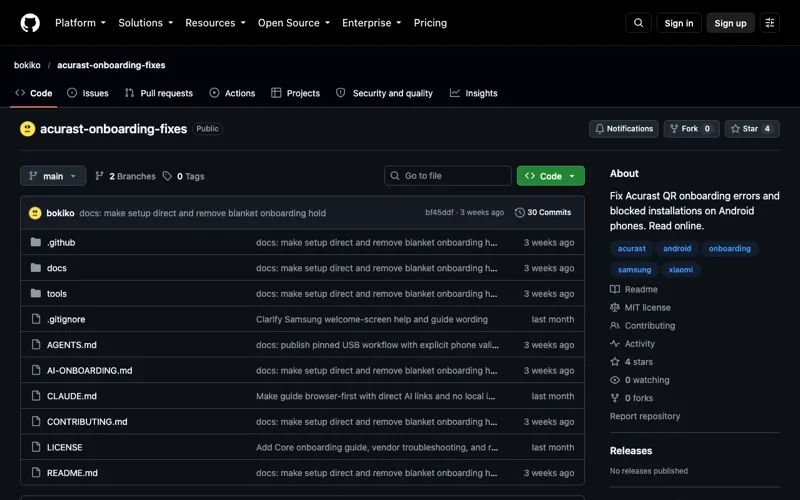Click the branches icon beside 2 Branches
This screenshot has height=500, width=800.
point(99,176)
